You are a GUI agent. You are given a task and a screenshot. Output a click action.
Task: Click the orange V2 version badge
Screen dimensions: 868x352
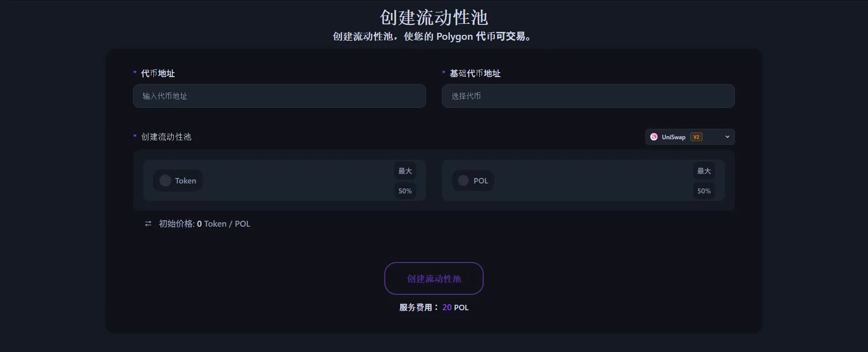[696, 137]
